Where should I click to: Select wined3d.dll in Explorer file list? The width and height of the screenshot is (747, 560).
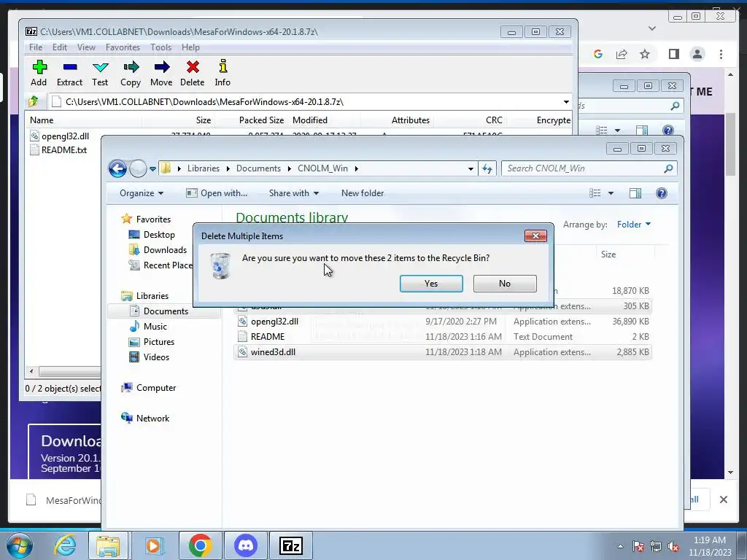coord(443,352)
